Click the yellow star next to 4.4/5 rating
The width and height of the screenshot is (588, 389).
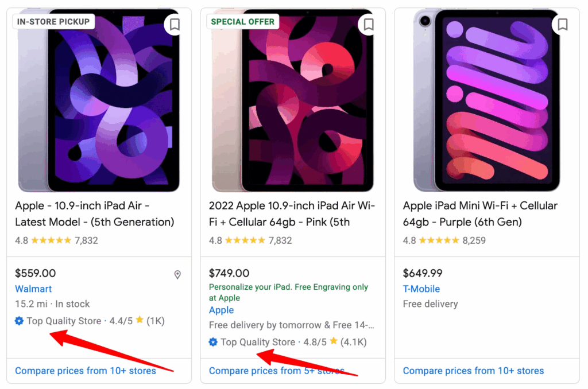(x=139, y=321)
